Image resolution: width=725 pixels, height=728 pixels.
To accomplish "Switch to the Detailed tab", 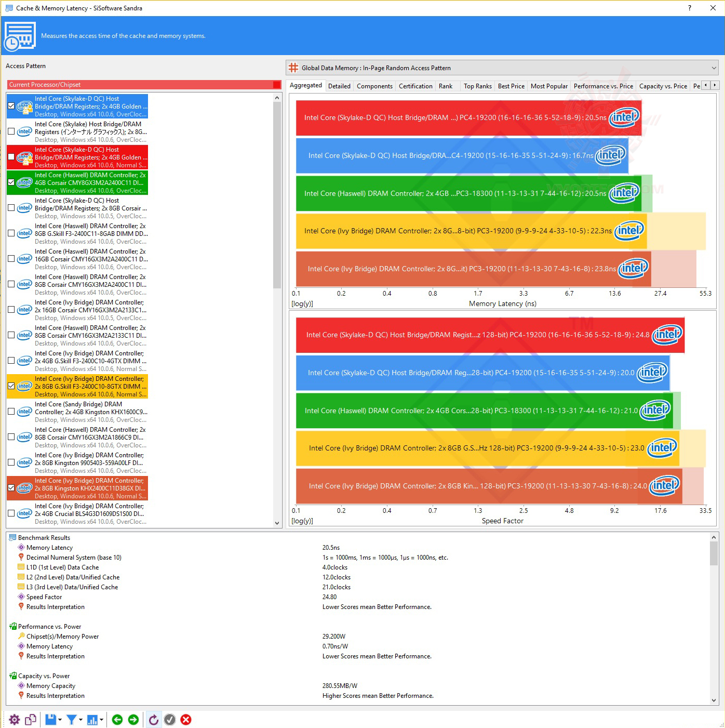I will click(x=339, y=86).
